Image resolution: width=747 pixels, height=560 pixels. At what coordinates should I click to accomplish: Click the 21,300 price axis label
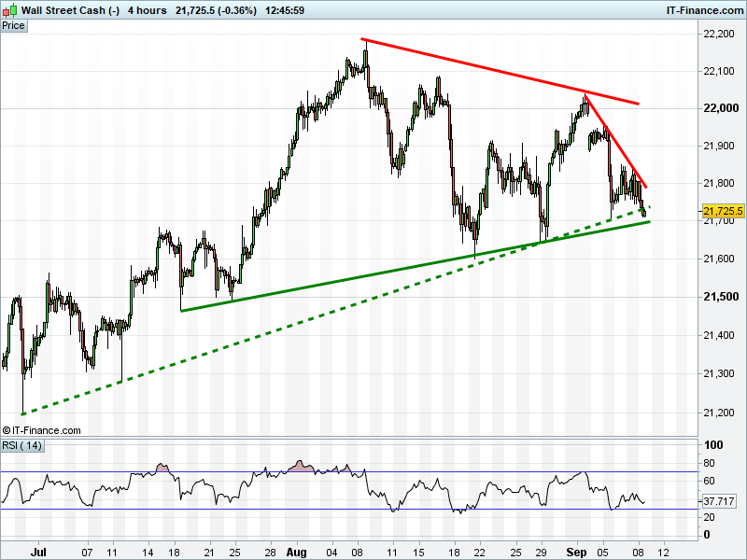(719, 373)
